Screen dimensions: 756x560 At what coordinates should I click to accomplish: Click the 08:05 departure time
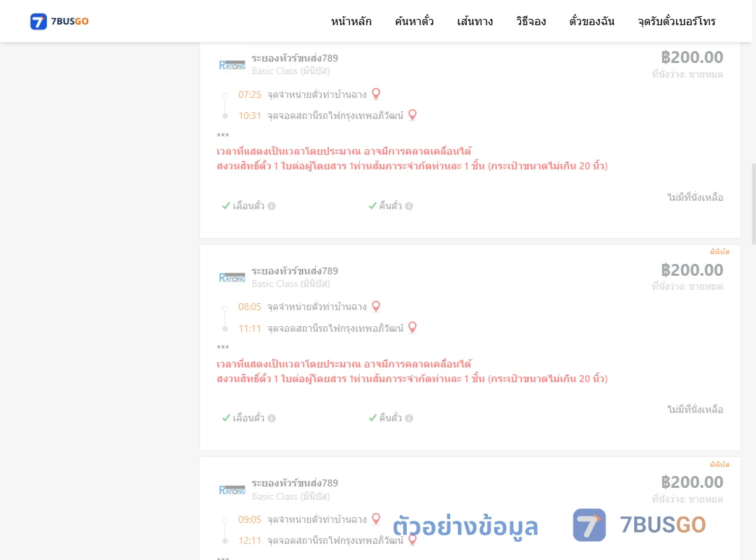click(x=250, y=307)
